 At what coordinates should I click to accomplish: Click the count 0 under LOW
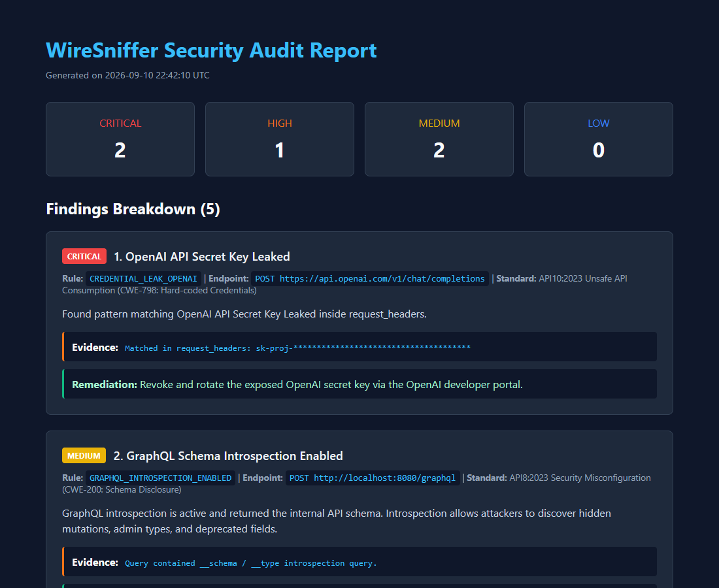coord(598,150)
